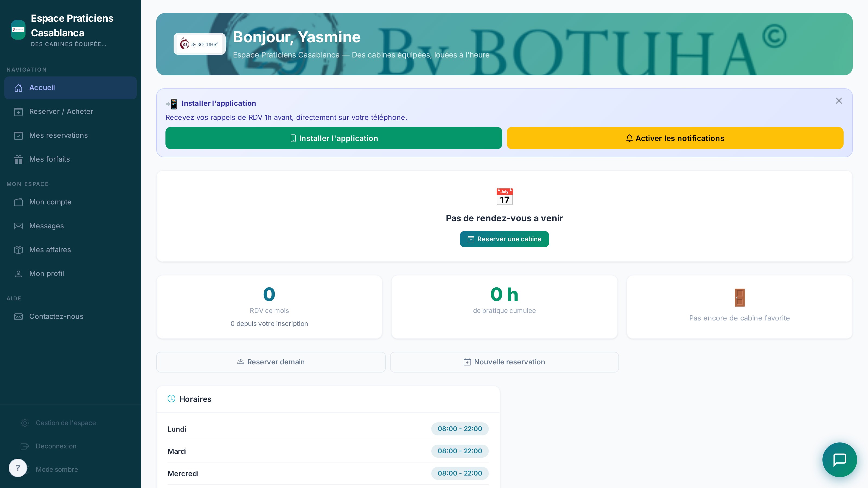
Task: Click the house icon next to Accueil
Action: 18,88
